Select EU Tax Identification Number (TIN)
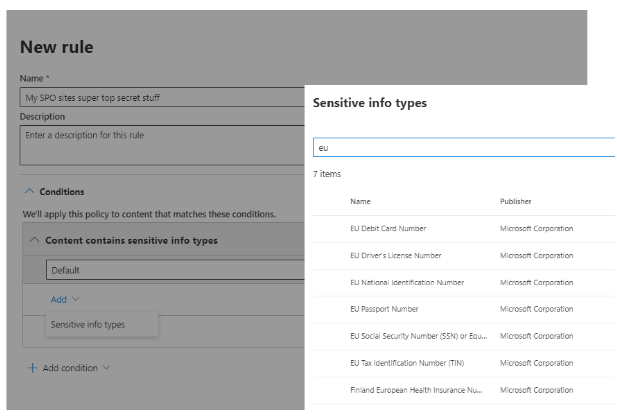 [405, 362]
